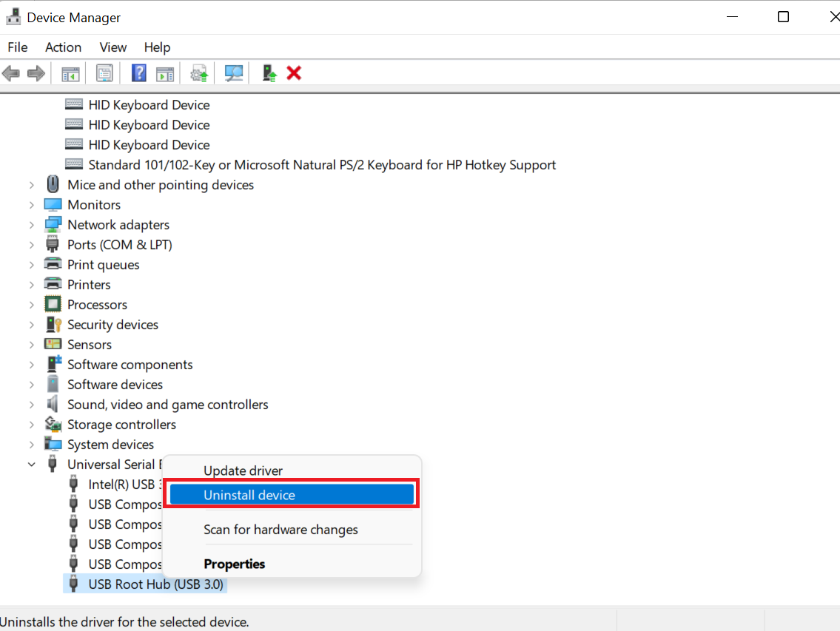
Task: Expand the Software devices category
Action: click(32, 385)
